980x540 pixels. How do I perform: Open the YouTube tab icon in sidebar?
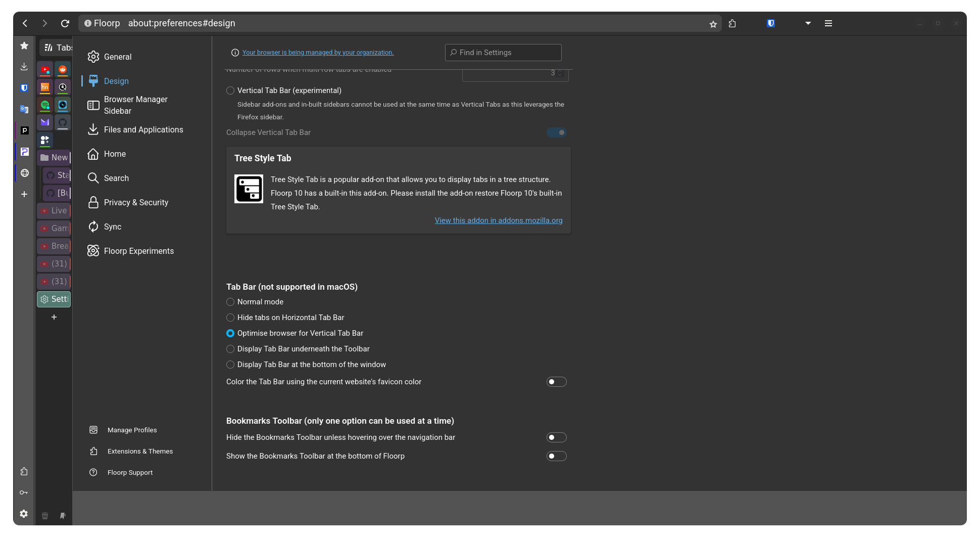[45, 69]
